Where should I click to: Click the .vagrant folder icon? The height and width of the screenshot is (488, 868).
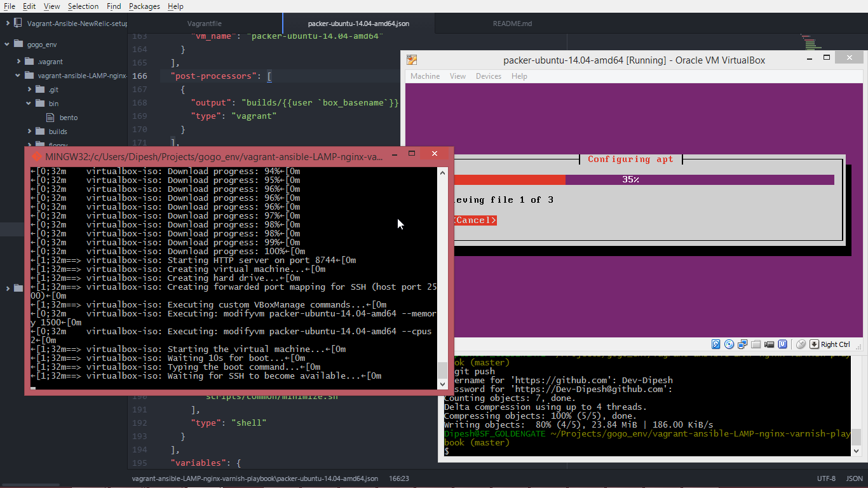coord(29,62)
